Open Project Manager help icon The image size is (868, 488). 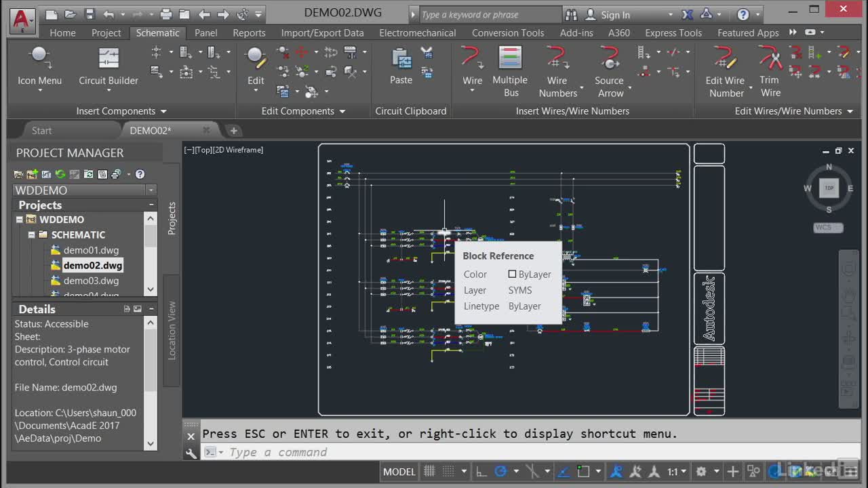[x=140, y=174]
